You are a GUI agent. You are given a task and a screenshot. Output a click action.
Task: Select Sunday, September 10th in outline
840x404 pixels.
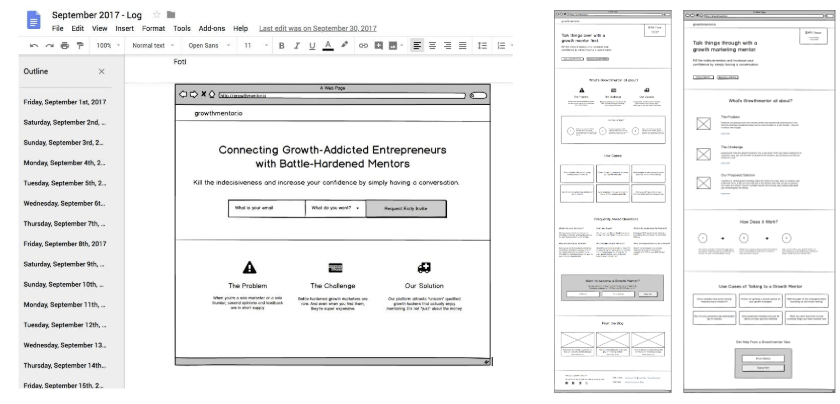click(64, 285)
